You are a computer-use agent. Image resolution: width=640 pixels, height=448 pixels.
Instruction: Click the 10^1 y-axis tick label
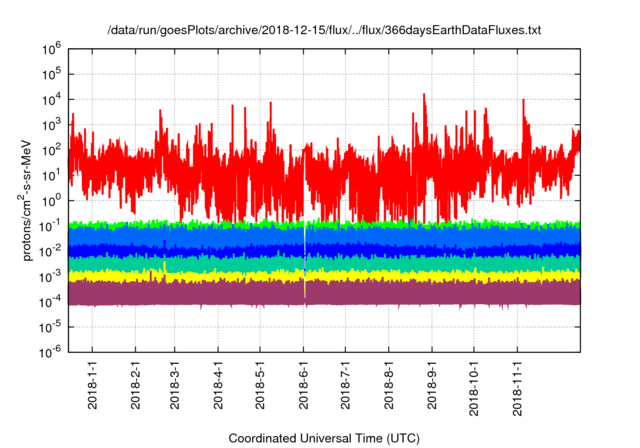point(51,175)
